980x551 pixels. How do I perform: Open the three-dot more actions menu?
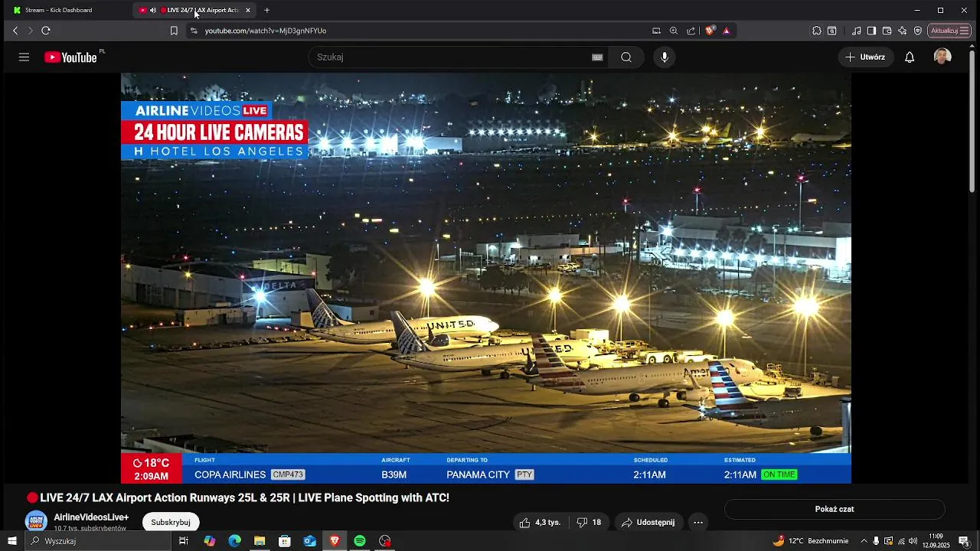coord(697,522)
